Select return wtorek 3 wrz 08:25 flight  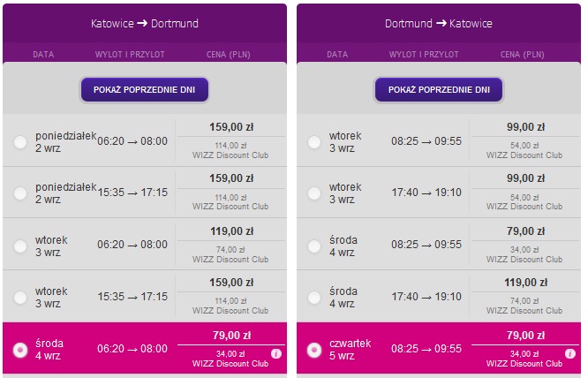(x=314, y=142)
